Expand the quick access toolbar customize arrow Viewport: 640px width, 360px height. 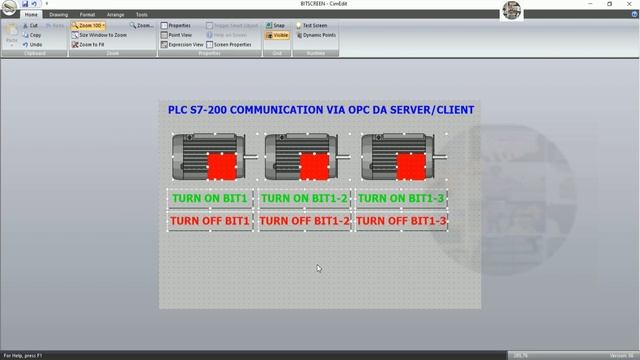click(x=47, y=4)
